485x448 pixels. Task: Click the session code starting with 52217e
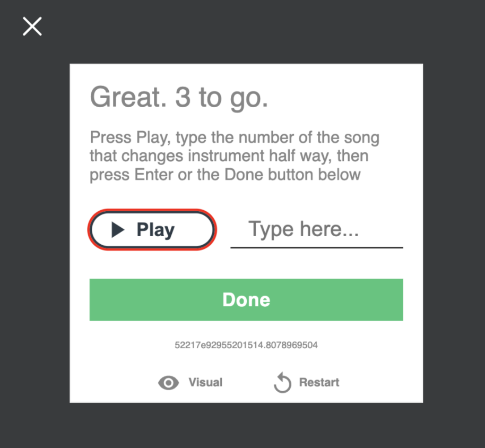(x=246, y=345)
